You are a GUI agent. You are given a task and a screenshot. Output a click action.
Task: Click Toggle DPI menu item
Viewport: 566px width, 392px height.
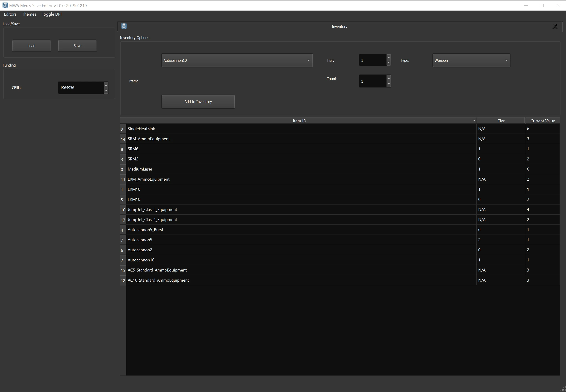point(52,14)
